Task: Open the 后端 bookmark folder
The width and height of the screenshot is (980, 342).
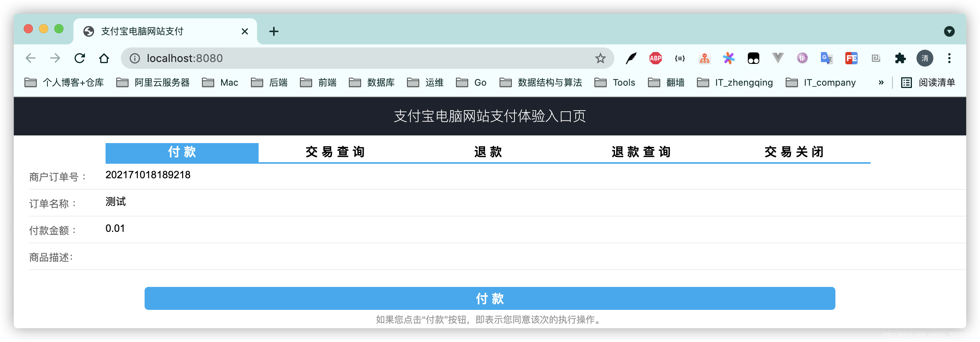Action: pyautogui.click(x=269, y=82)
